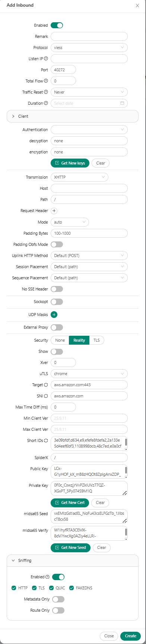146x644 pixels.
Task: Refresh the Target value icon
Action: coord(46,385)
